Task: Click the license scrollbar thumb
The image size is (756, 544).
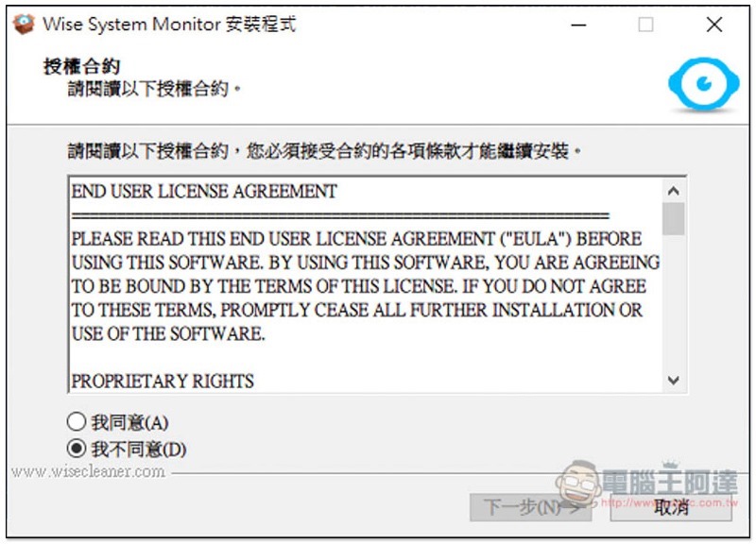Action: [673, 219]
